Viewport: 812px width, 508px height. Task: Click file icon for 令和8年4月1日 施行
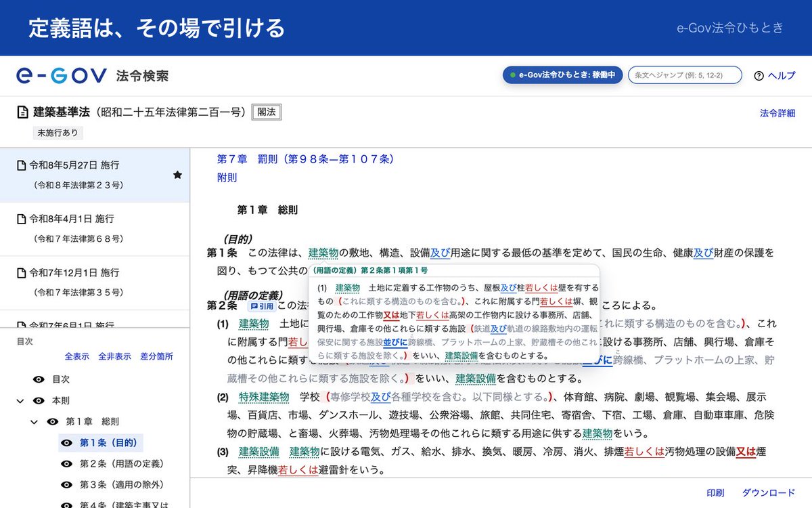coord(21,219)
